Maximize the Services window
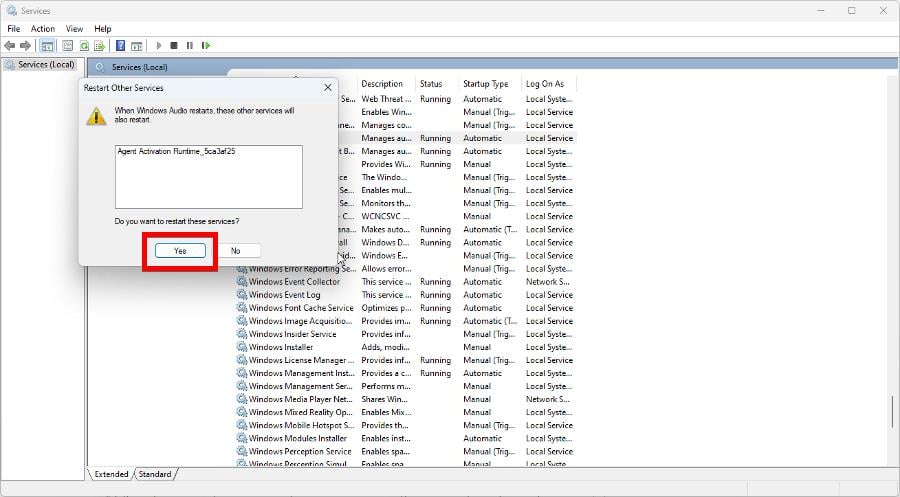 (852, 11)
